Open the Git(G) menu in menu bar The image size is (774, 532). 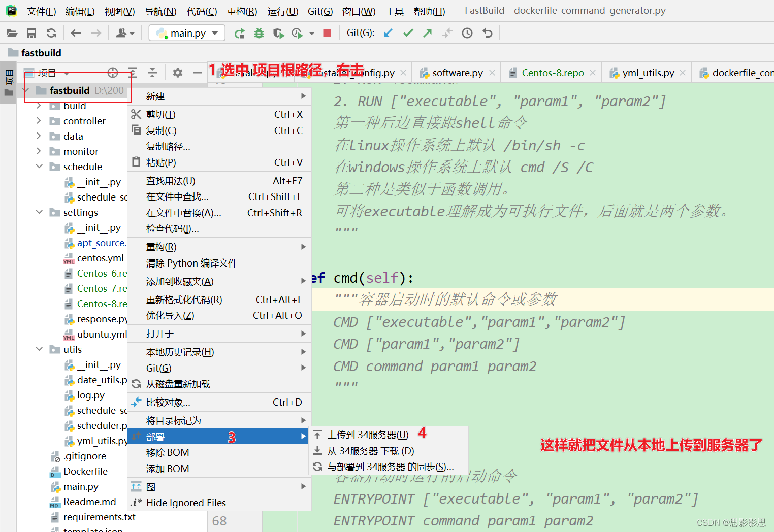pos(320,11)
